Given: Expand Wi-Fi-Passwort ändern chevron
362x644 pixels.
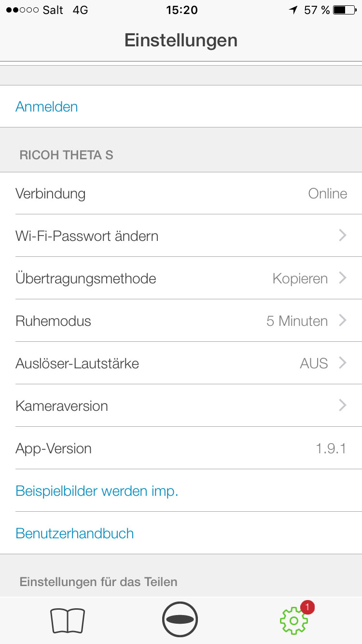Looking at the screenshot, I should pyautogui.click(x=343, y=236).
